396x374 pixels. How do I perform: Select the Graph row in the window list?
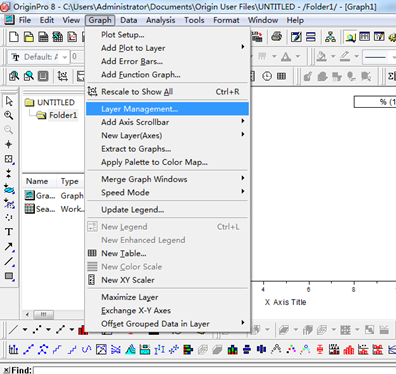(x=54, y=196)
